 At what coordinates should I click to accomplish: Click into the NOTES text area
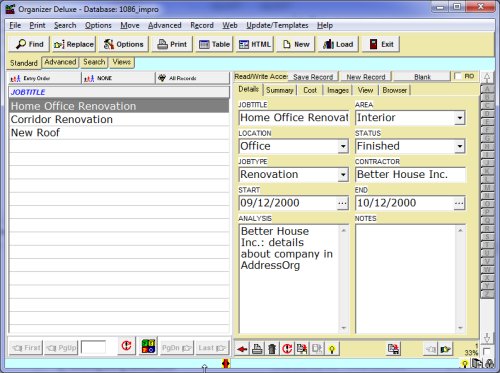pos(406,279)
